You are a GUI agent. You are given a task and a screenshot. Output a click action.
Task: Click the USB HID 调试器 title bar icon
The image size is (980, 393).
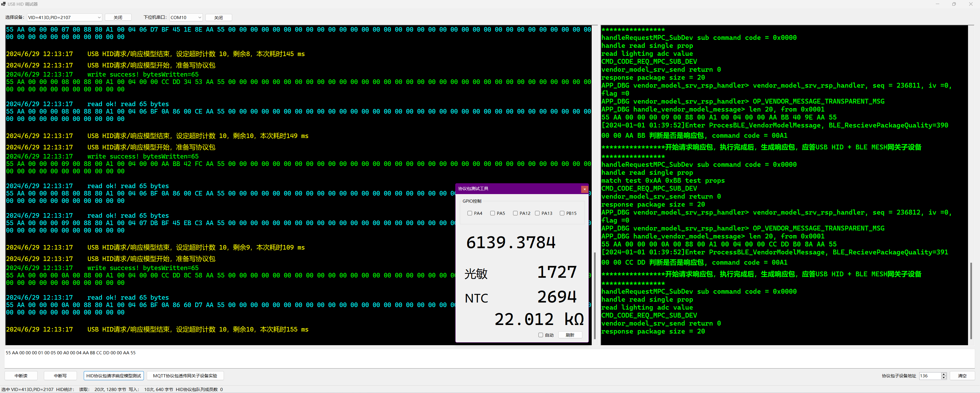point(3,4)
